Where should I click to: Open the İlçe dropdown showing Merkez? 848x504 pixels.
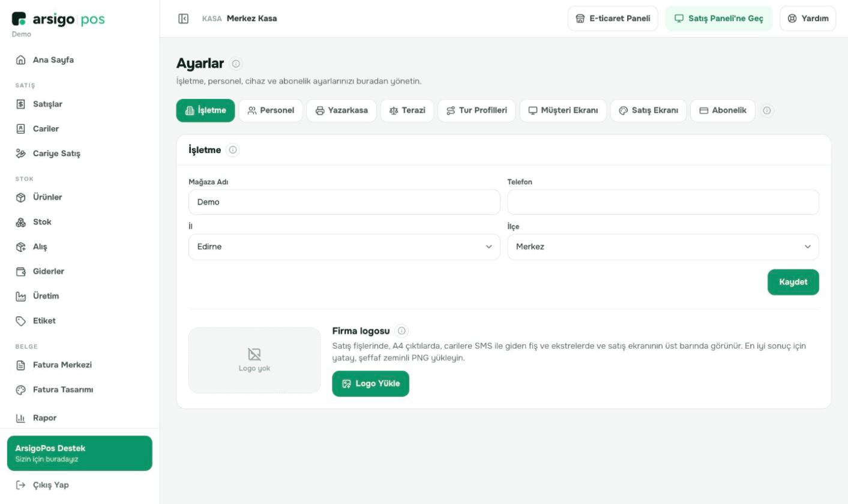coord(663,247)
